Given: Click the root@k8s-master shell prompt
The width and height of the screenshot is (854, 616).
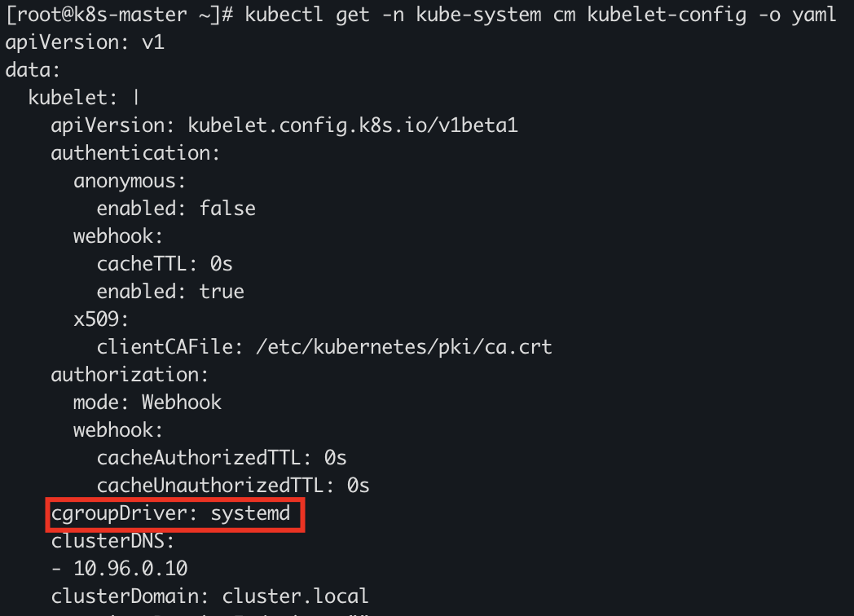Looking at the screenshot, I should (119, 15).
